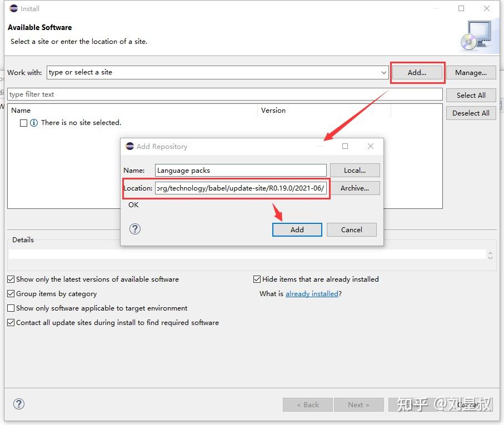Click Eclipse icon in Install window title bar
The width and height of the screenshot is (504, 425).
coord(13,8)
